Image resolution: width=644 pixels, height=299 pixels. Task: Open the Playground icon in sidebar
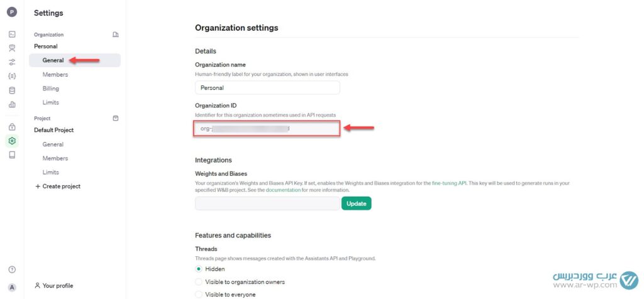coord(12,35)
